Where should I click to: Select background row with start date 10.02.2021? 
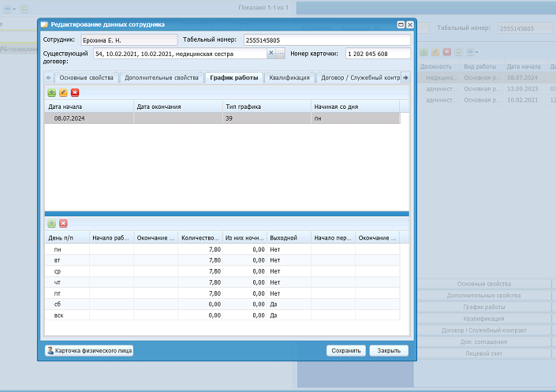[487, 100]
